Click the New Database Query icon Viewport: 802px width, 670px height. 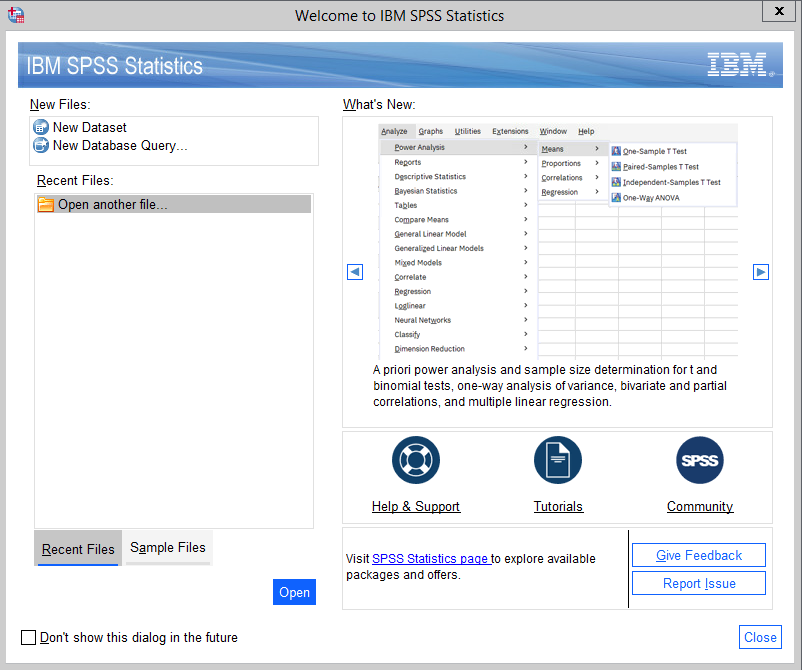[41, 146]
